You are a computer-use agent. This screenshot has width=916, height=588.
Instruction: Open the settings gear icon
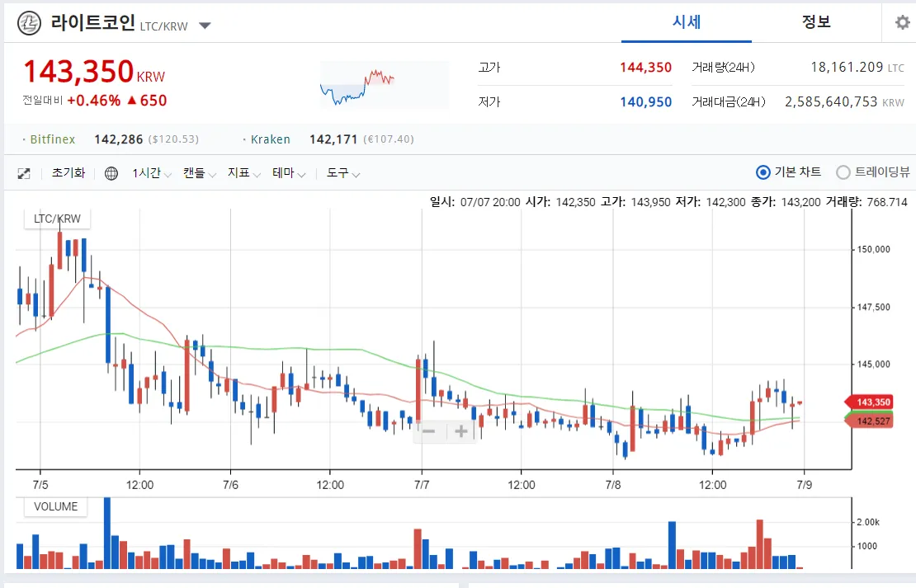click(902, 22)
